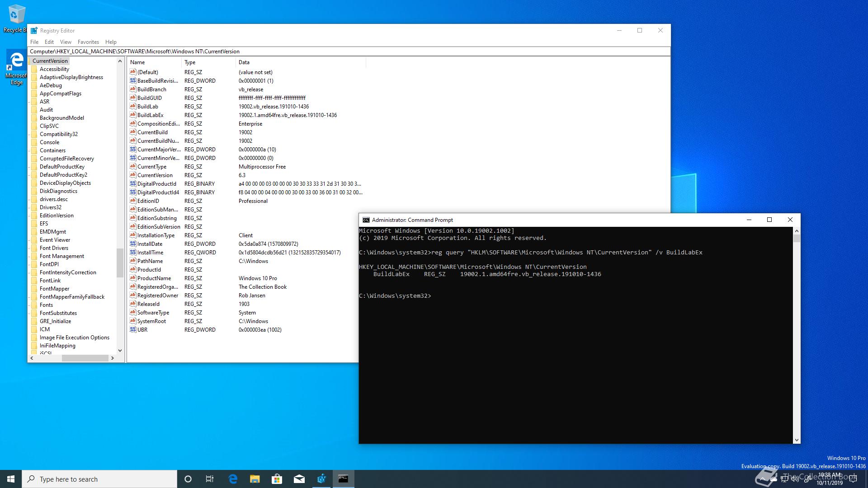This screenshot has height=488, width=868.
Task: Open the Favorites menu
Action: (88, 42)
